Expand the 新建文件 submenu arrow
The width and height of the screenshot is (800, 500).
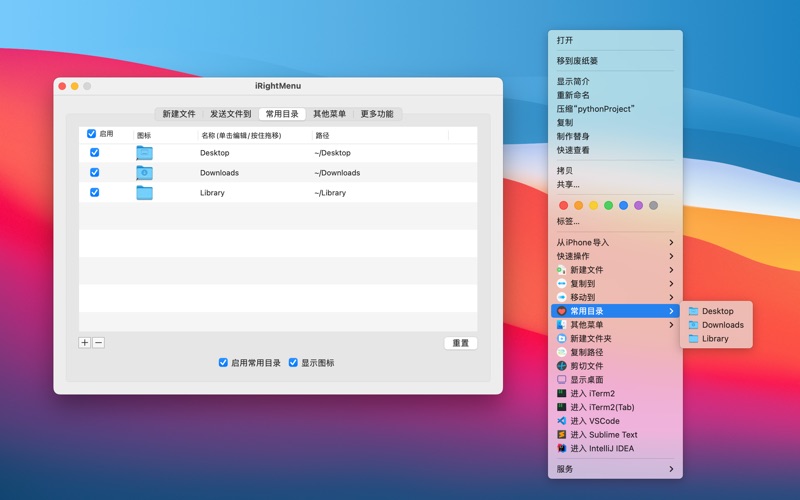point(671,270)
